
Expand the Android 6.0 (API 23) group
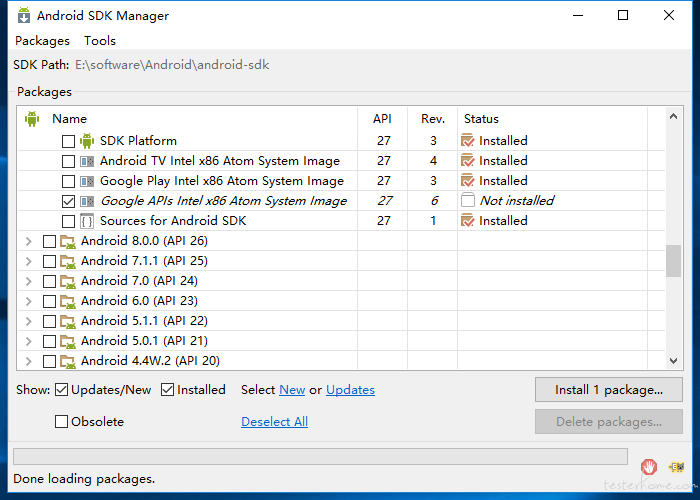[x=29, y=301]
